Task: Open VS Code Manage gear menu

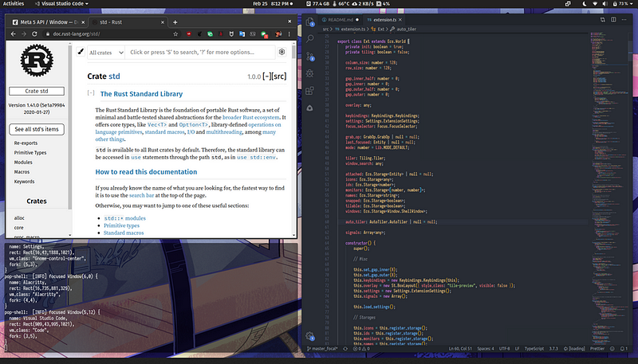Action: (309, 336)
